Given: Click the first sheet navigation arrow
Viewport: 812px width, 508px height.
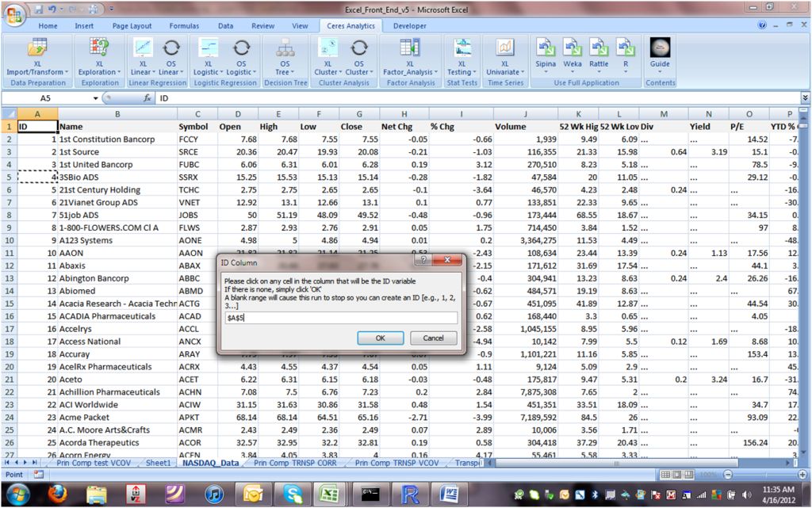Looking at the screenshot, I should 7,463.
